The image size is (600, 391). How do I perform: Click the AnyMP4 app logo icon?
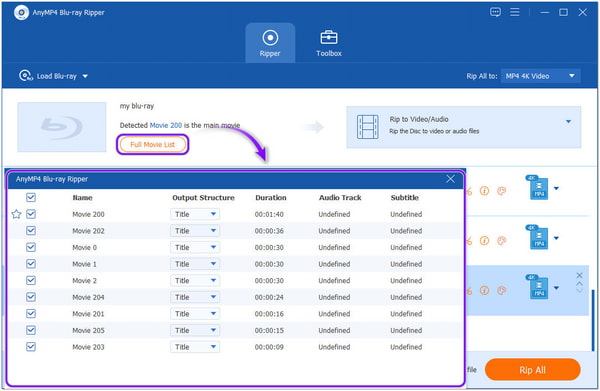21,13
